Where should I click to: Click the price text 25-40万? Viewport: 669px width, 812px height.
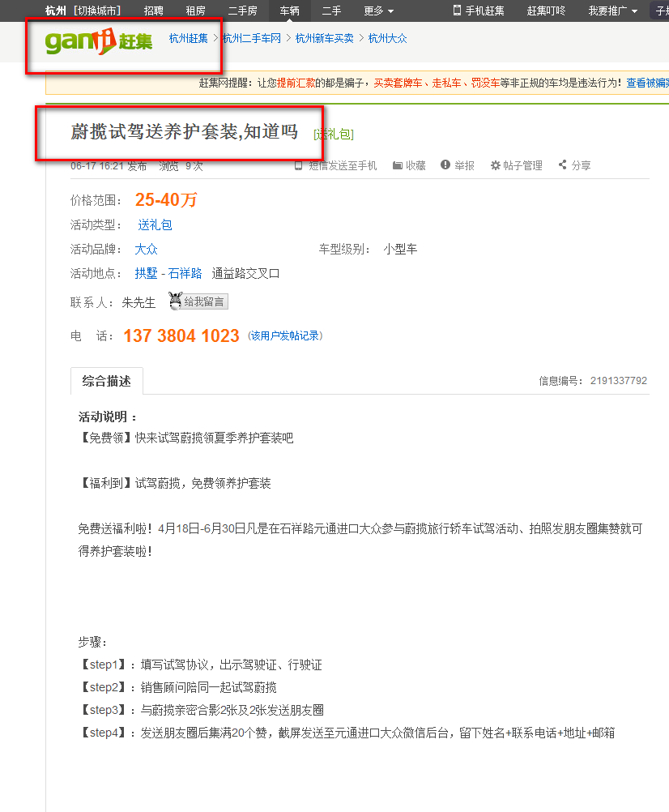pos(166,199)
